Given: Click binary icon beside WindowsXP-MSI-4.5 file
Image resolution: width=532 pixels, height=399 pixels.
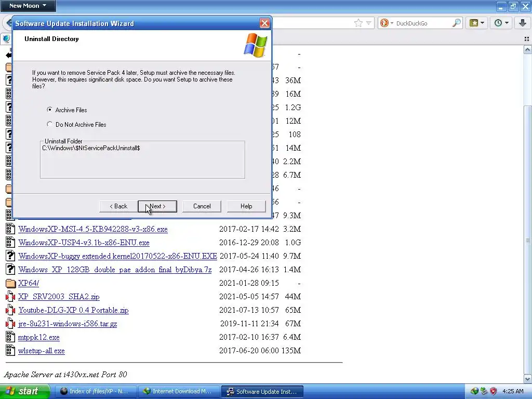Looking at the screenshot, I should (x=10, y=229).
